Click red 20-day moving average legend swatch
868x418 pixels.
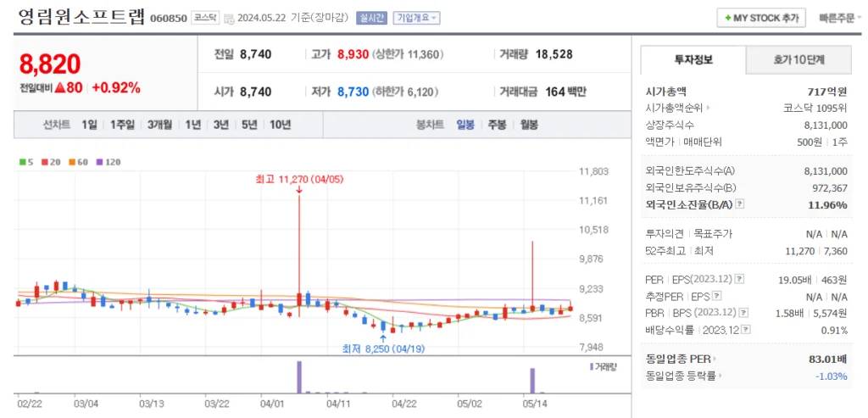[44, 162]
